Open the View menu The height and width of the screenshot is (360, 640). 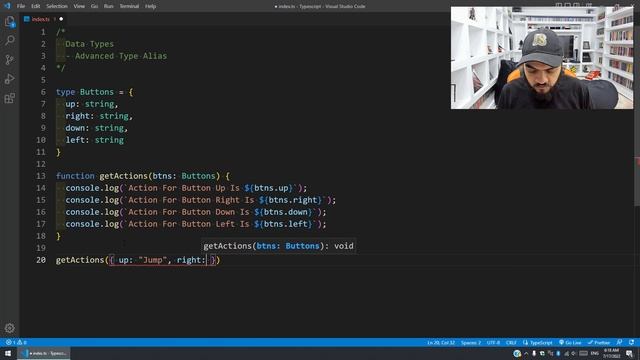pos(79,6)
